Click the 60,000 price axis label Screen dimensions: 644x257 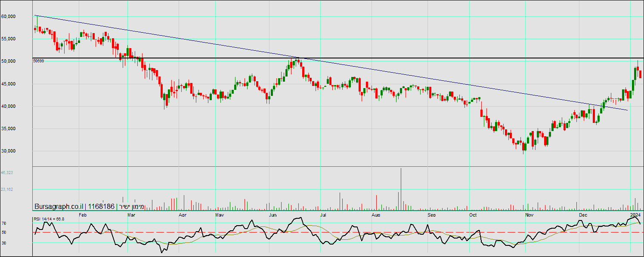point(9,16)
